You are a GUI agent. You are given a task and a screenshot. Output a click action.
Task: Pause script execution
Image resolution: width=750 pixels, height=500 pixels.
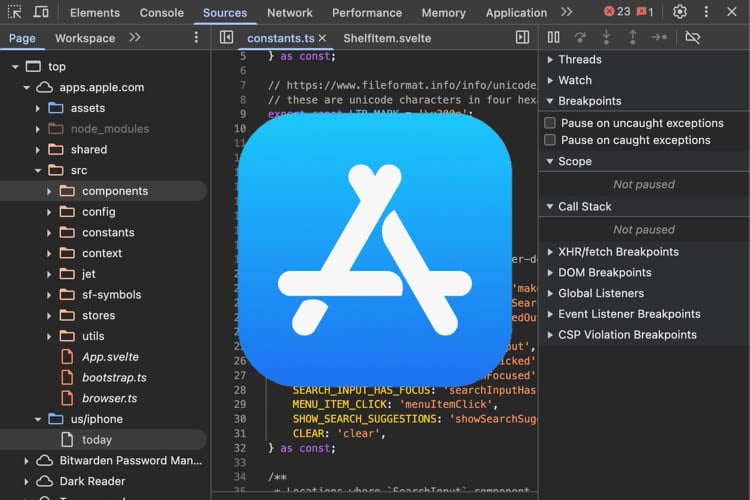554,37
